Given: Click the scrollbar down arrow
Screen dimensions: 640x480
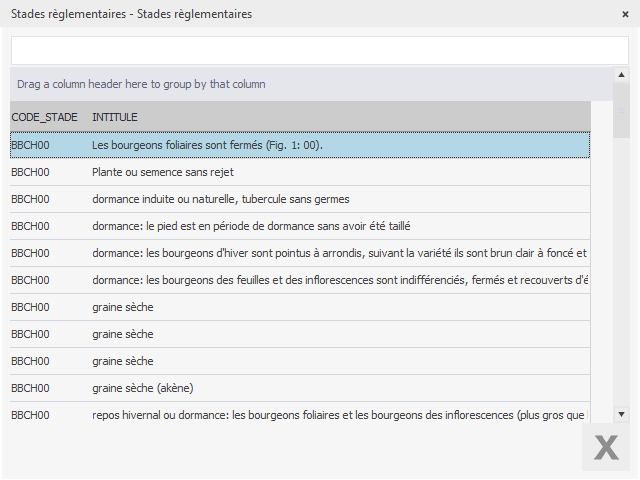Looking at the screenshot, I should tap(621, 413).
